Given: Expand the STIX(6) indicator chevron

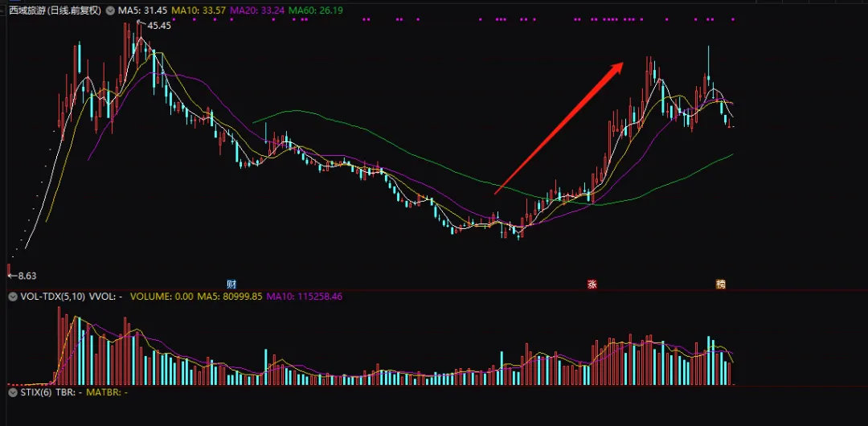Looking at the screenshot, I should (14, 392).
